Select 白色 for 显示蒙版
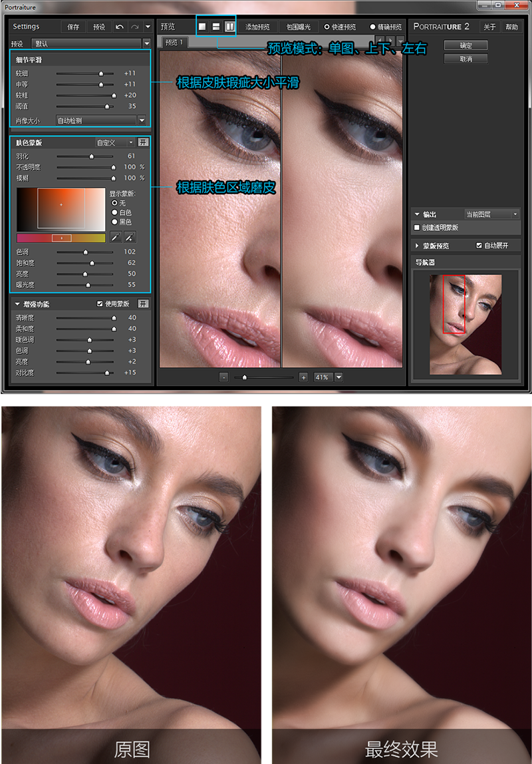 tap(115, 212)
